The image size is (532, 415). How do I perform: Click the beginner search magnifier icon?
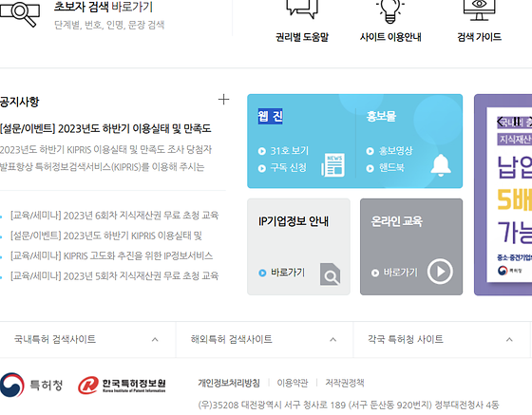pyautogui.click(x=20, y=13)
